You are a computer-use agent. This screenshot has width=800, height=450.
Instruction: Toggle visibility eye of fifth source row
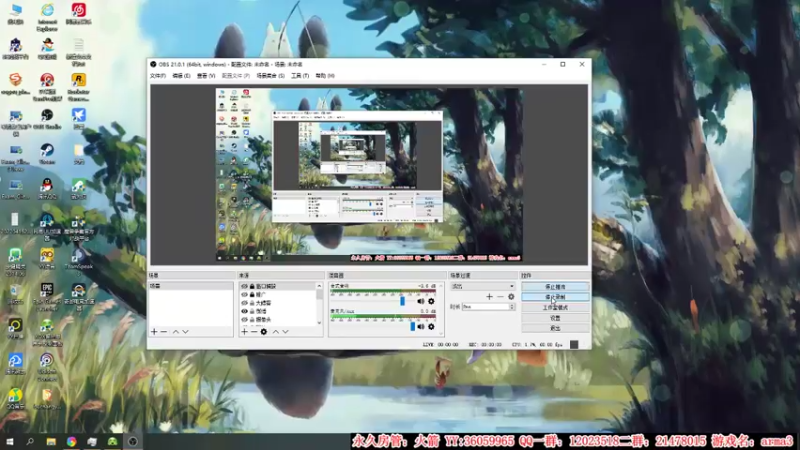tap(244, 319)
